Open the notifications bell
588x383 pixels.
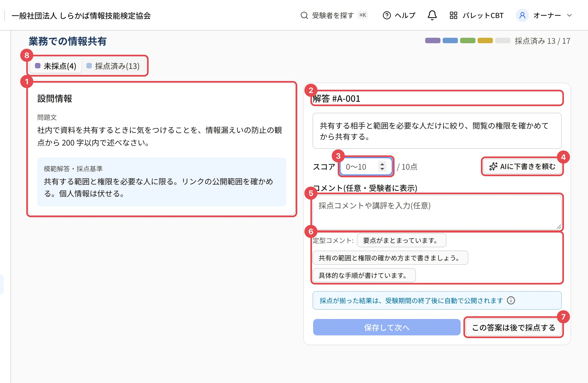(x=432, y=15)
